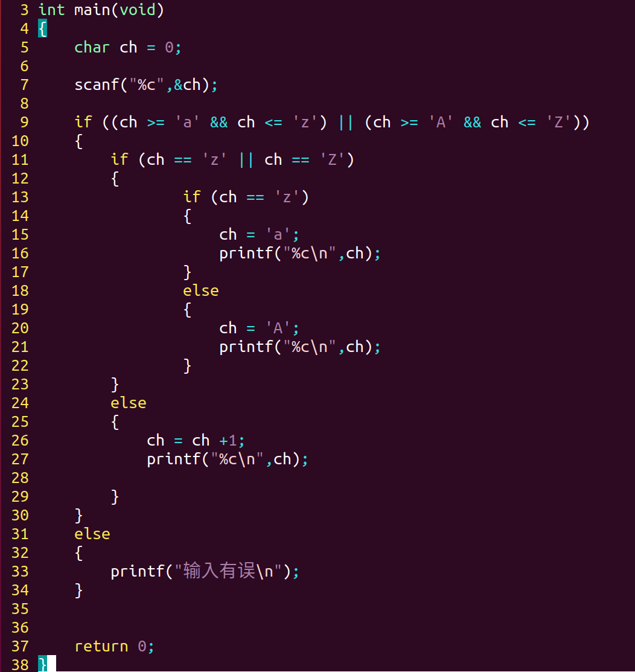Click the printf statement on line 27
The height and width of the screenshot is (672, 635).
[227, 459]
